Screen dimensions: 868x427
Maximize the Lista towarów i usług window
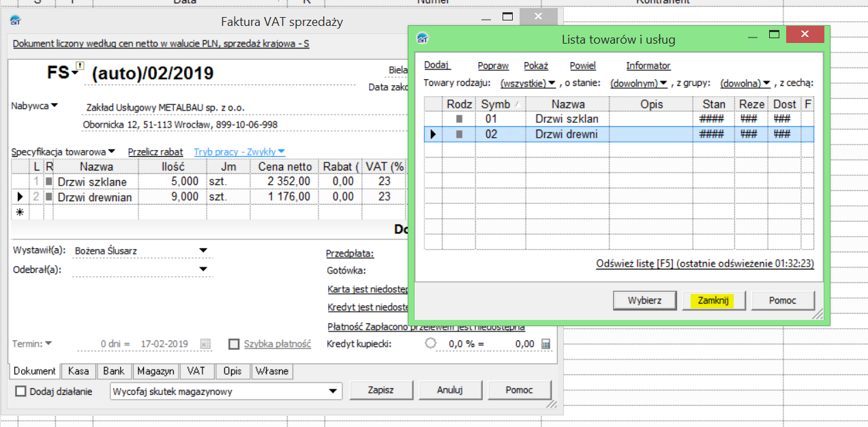[774, 34]
